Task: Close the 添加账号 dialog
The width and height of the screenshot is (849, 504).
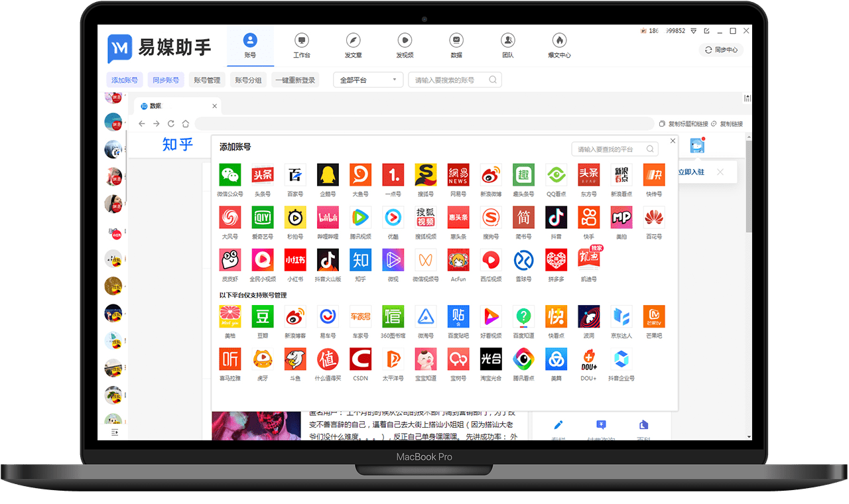Action: pos(673,141)
